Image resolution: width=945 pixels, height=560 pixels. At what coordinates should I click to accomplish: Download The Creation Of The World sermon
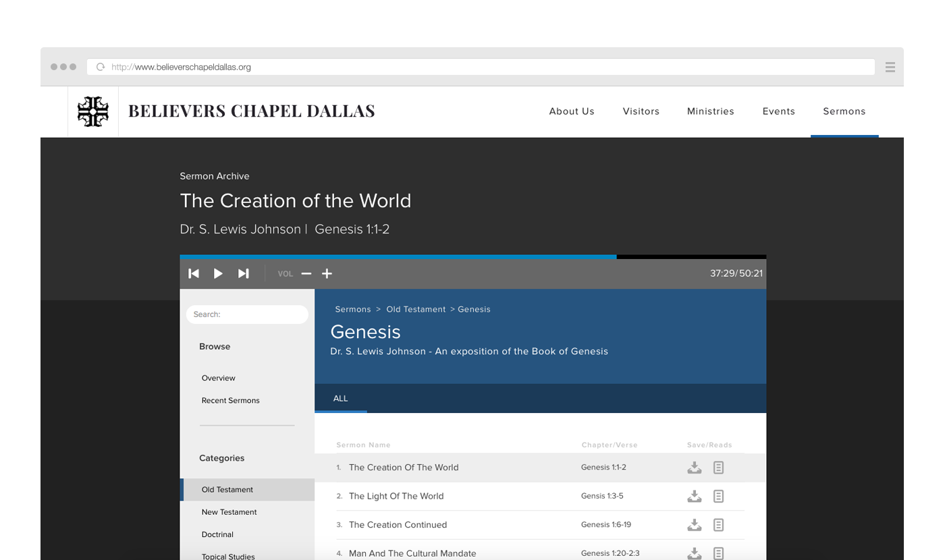coord(694,468)
